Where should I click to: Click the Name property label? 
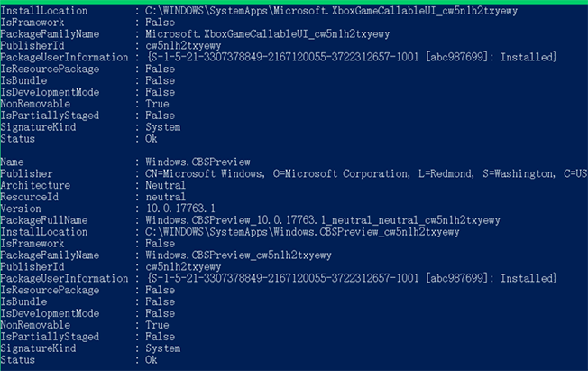pos(14,162)
